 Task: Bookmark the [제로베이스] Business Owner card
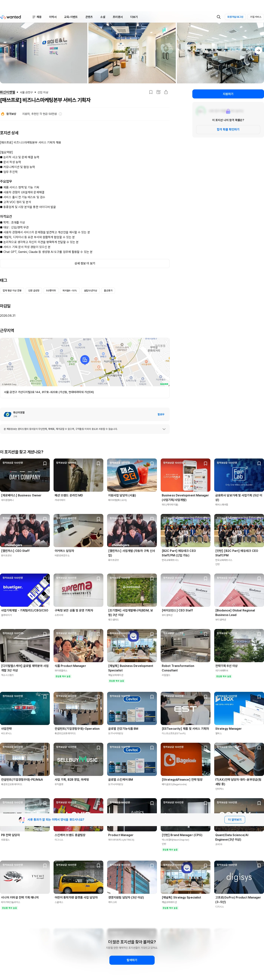click(x=45, y=464)
